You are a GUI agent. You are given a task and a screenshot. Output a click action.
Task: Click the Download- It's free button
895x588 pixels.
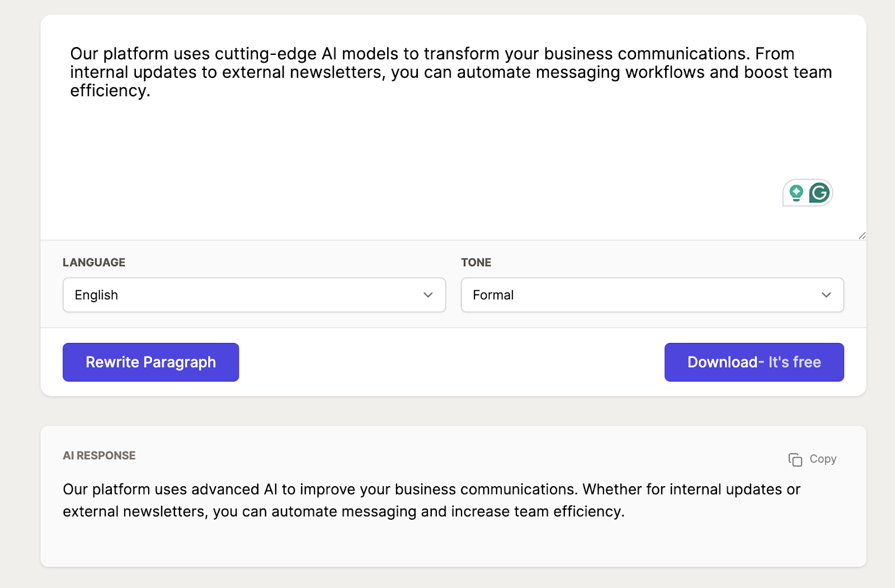tap(754, 362)
